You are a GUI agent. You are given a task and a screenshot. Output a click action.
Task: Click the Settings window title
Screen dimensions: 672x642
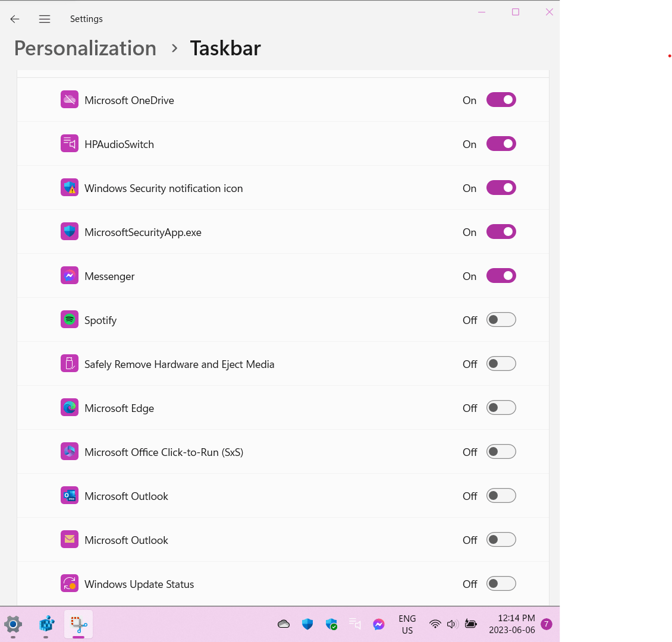[86, 19]
